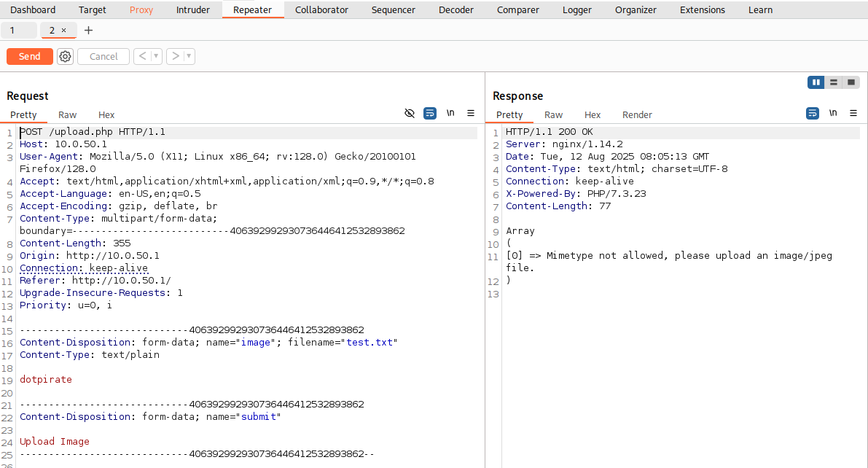
Task: Click the dotpirate body text in request
Action: pos(46,380)
